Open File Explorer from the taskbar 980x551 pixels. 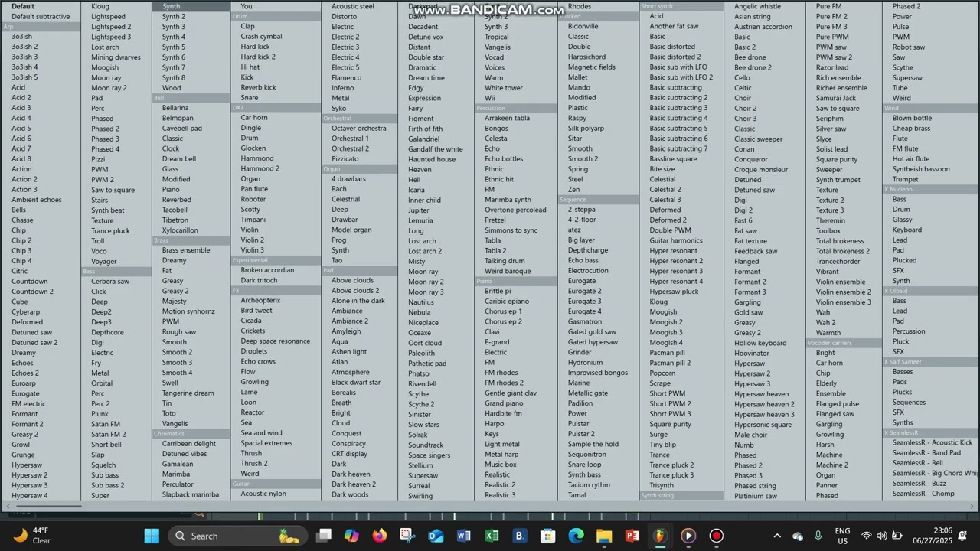point(604,536)
